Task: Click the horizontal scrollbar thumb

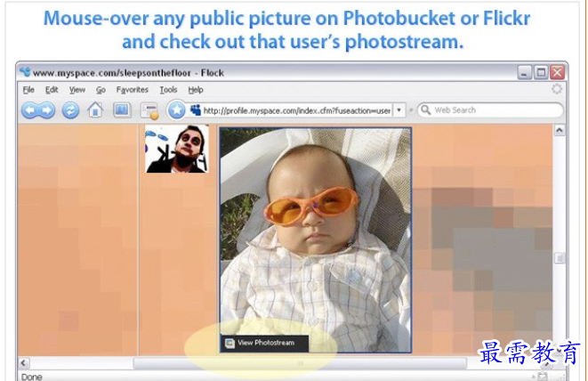Action: coord(300,363)
